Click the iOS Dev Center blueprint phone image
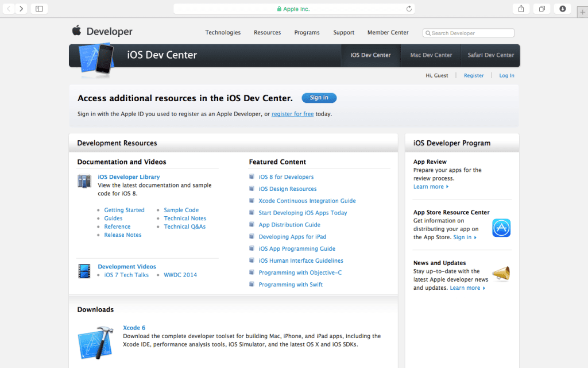Viewport: 588px width, 368px height. point(96,60)
